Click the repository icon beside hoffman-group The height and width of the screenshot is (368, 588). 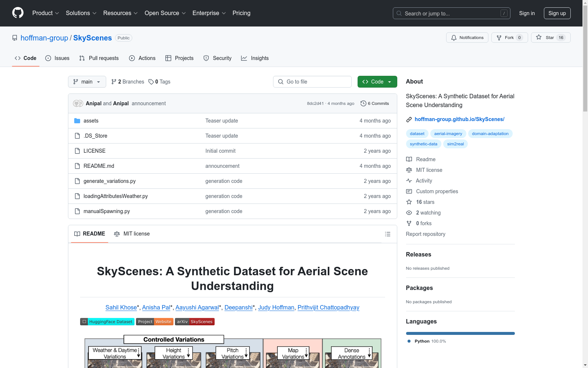click(15, 38)
